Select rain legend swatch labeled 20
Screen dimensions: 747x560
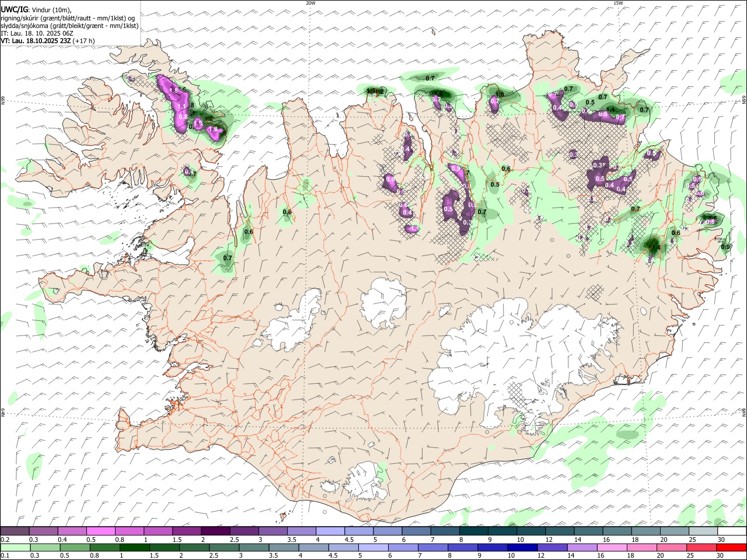pyautogui.click(x=671, y=547)
